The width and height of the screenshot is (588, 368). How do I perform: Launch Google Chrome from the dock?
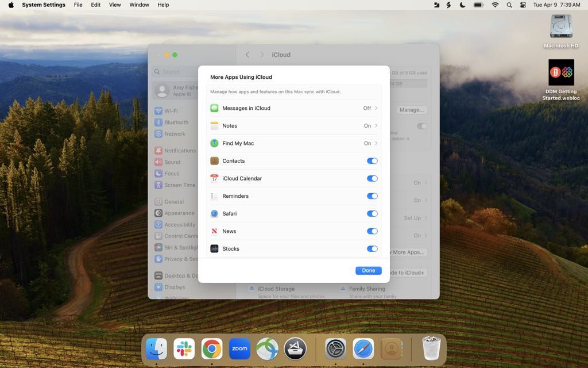[x=212, y=348]
